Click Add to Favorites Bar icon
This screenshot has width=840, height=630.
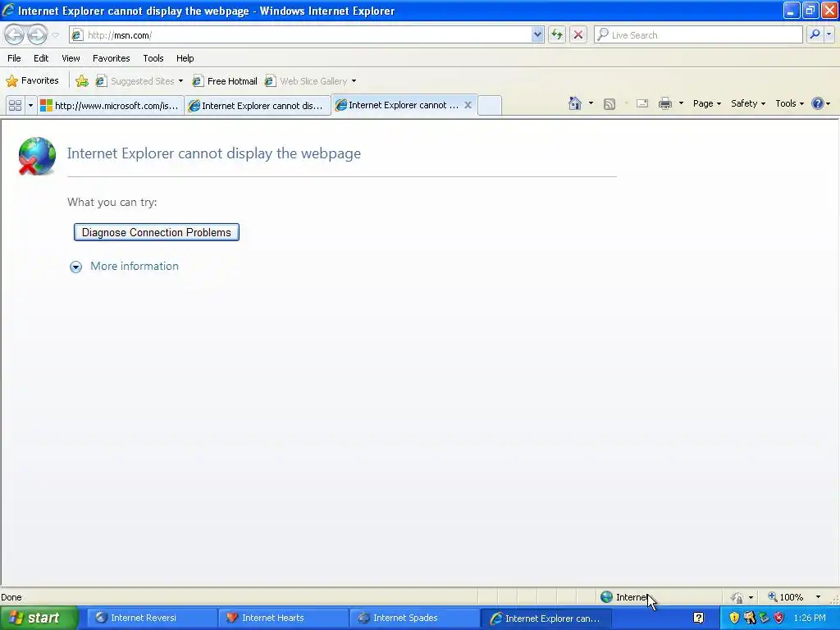[82, 81]
